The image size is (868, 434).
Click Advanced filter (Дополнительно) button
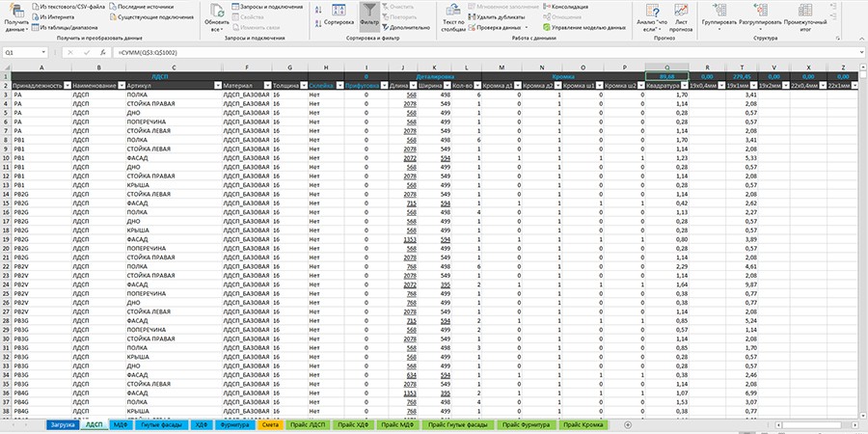tap(407, 28)
